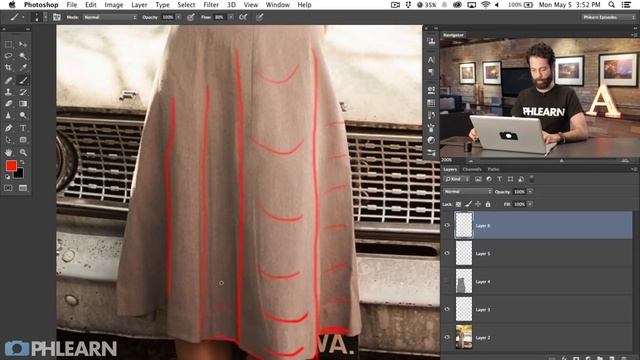
Task: Select the Quick Selection tool
Action: [23, 56]
